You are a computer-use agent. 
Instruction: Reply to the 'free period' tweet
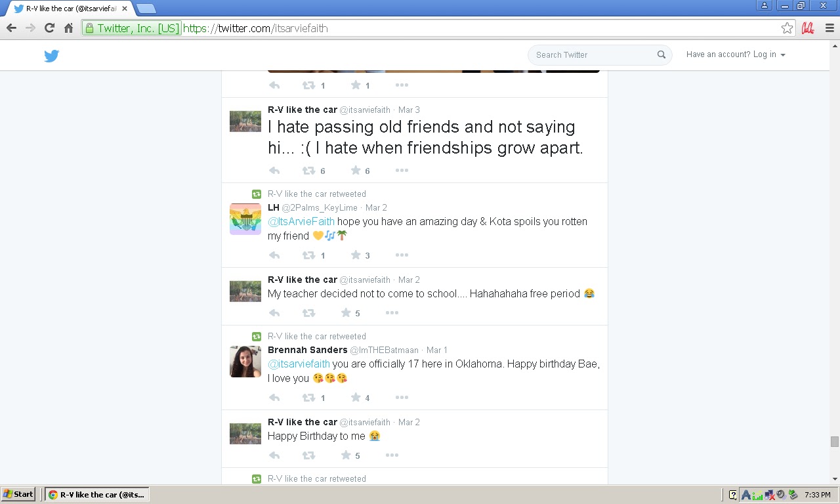point(274,313)
